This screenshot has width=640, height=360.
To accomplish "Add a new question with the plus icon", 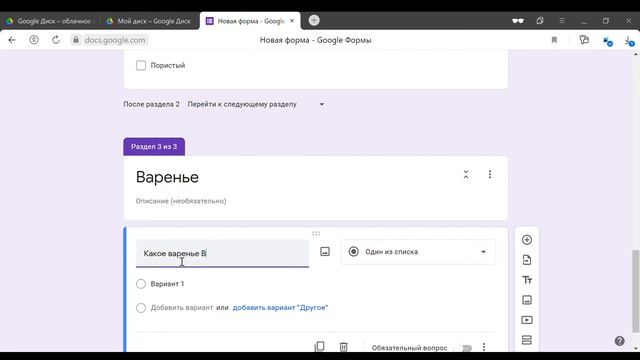I will [x=527, y=240].
